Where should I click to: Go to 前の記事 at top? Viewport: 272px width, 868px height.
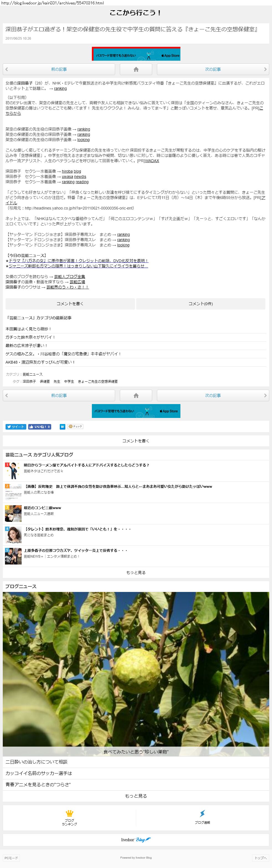click(x=59, y=69)
